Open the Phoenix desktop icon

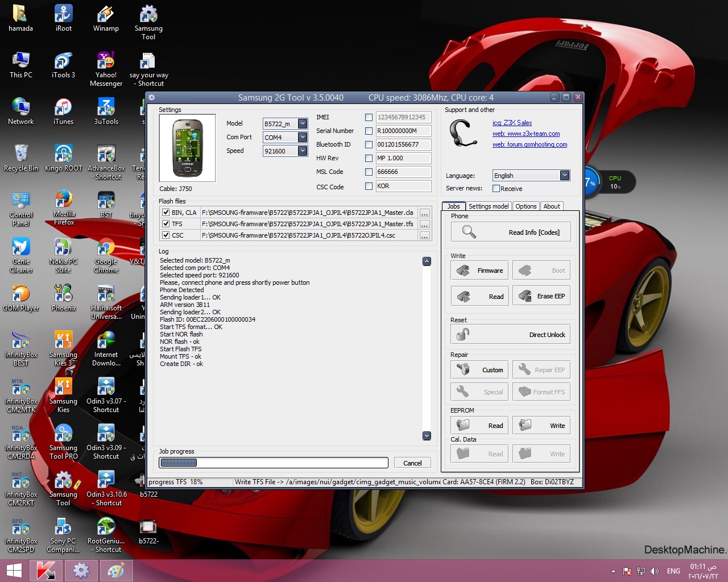click(63, 298)
